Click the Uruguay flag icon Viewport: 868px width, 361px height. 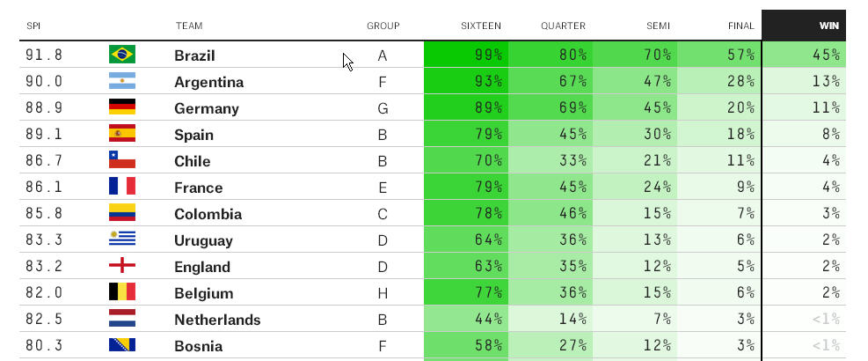(121, 239)
